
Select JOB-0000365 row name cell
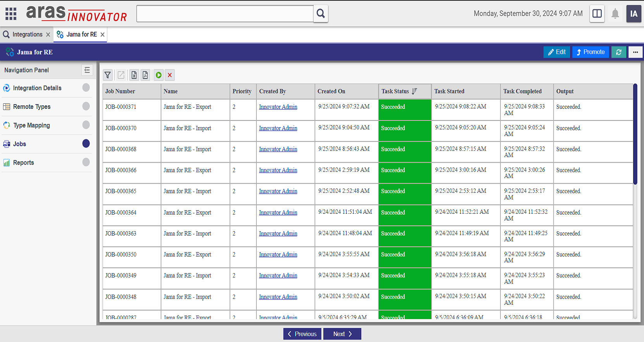pyautogui.click(x=195, y=194)
